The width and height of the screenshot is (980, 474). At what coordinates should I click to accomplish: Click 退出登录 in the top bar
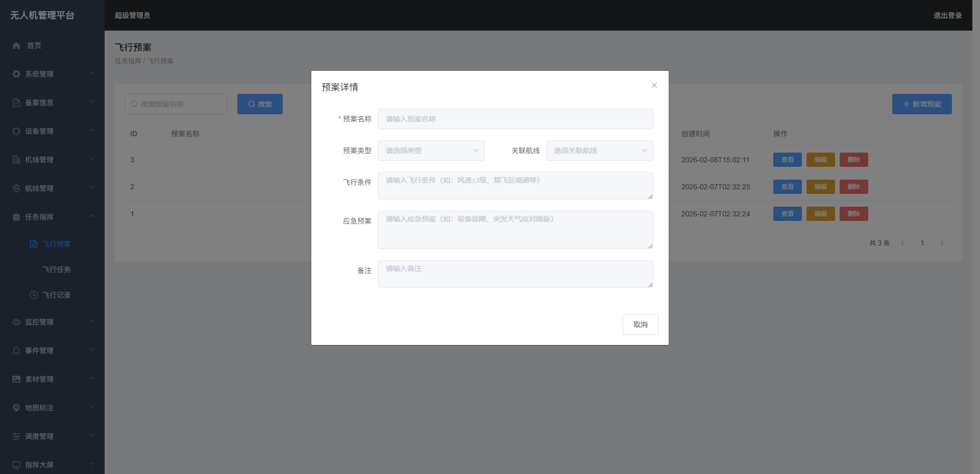947,15
